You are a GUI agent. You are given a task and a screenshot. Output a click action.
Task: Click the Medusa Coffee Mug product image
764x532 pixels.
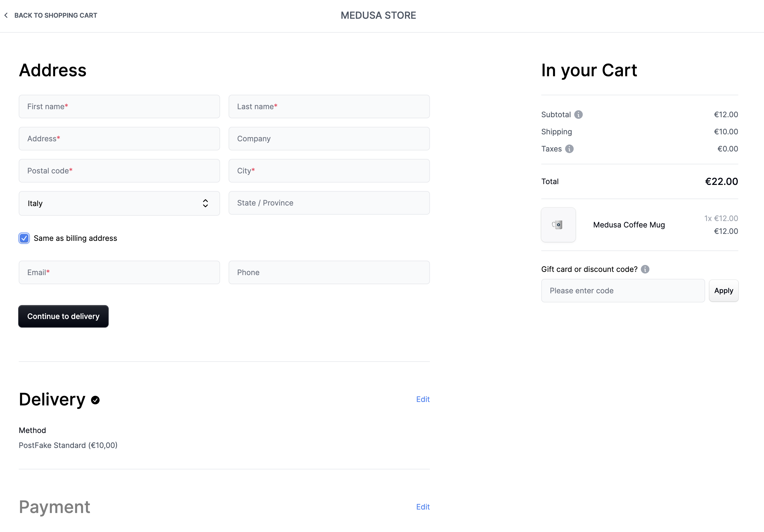(x=558, y=225)
